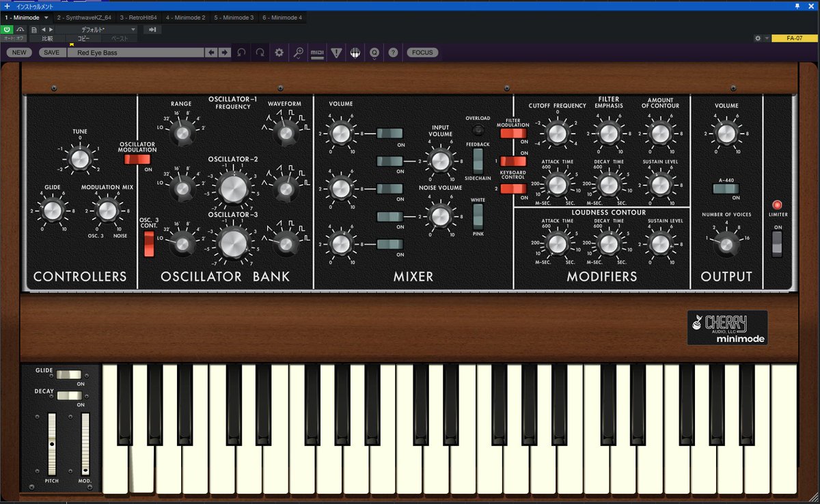820x504 pixels.
Task: Click the Number of Voices selector knob
Action: click(726, 243)
